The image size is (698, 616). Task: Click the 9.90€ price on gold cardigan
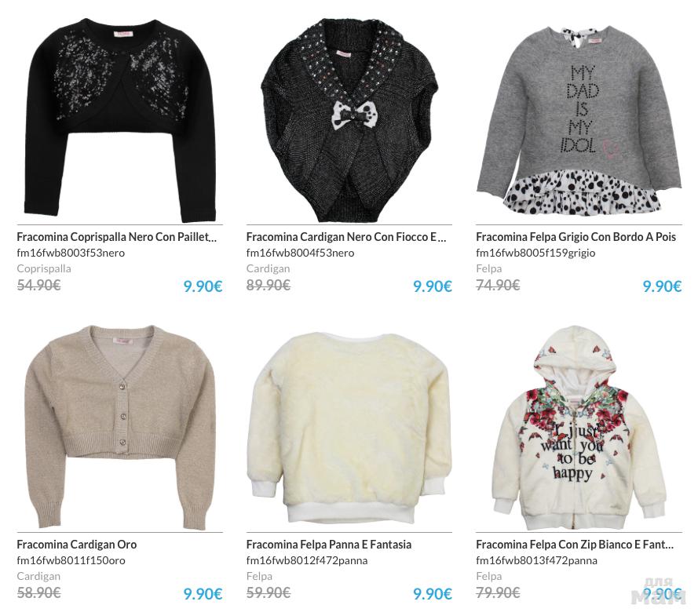click(x=203, y=594)
